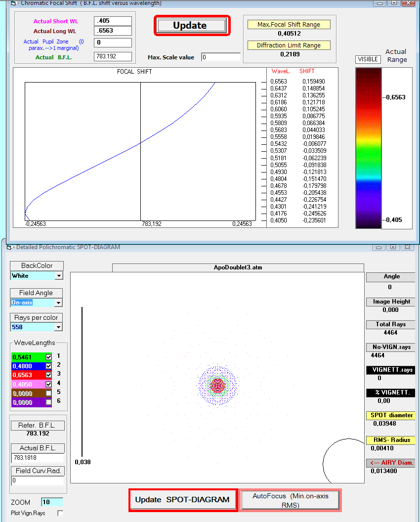Click Update SPOT-DIAGRAM button
This screenshot has width=420, height=522.
(183, 500)
